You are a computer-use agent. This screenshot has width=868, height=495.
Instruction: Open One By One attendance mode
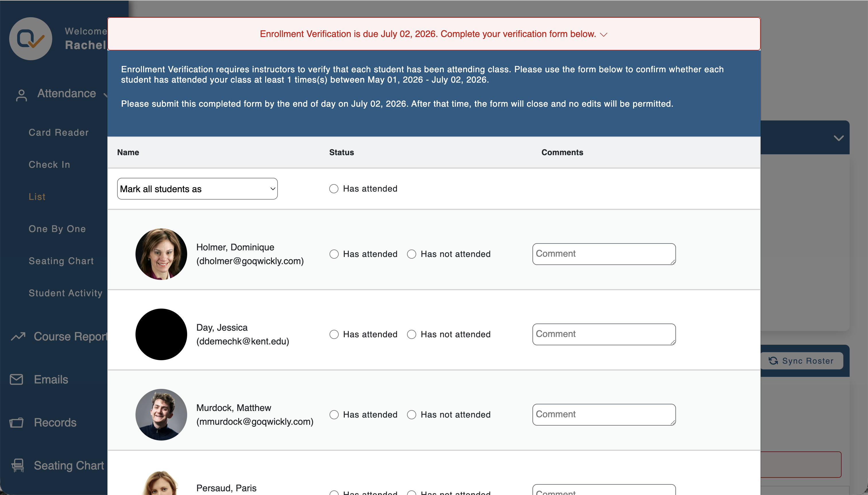(x=57, y=229)
